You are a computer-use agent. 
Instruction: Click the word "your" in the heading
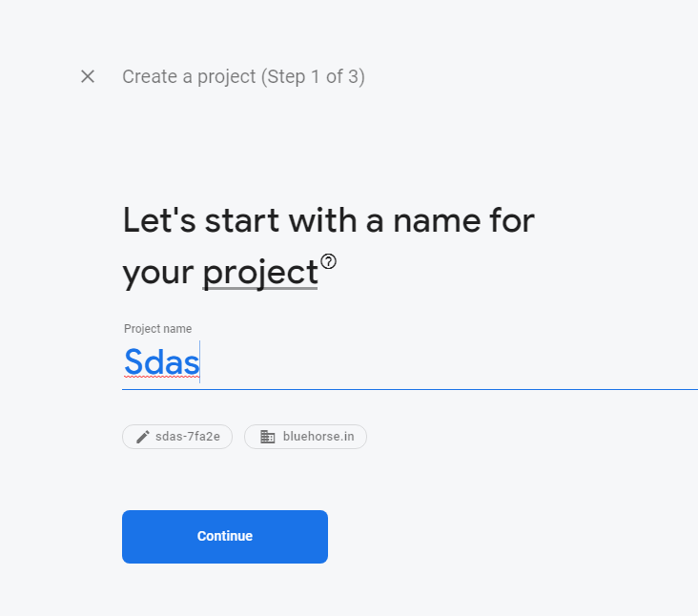tap(158, 274)
